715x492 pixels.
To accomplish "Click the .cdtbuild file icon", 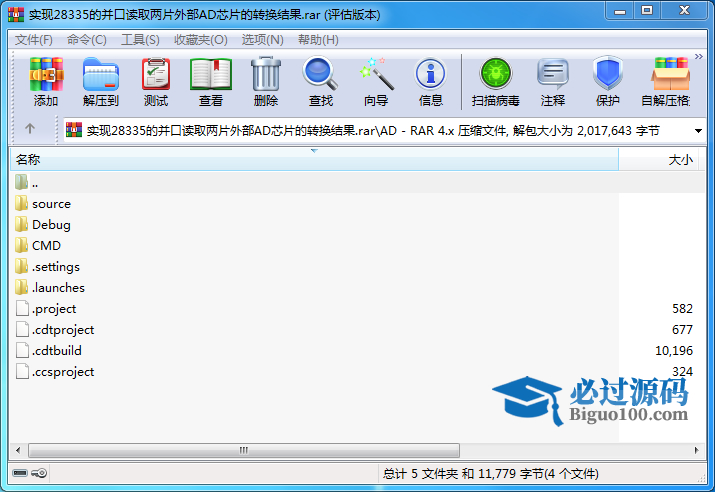I will [22, 350].
